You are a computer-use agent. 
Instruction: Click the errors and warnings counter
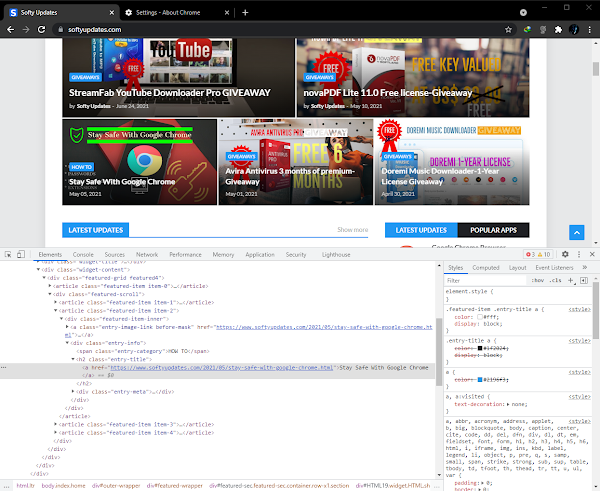[538, 254]
